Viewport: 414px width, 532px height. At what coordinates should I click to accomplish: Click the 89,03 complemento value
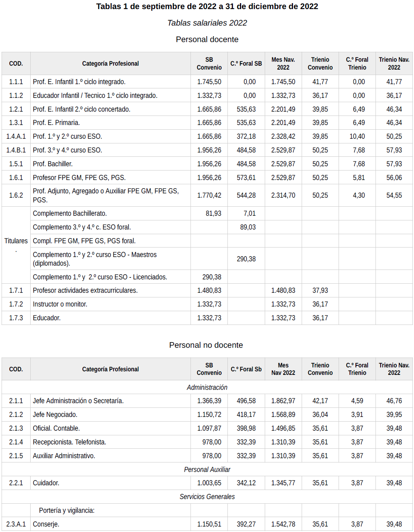[247, 227]
